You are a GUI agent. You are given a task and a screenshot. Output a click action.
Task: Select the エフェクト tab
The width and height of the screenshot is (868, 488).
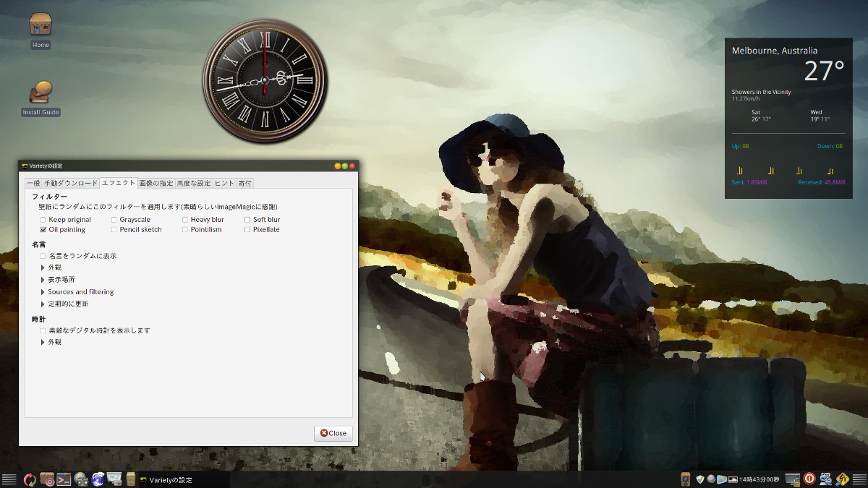point(119,183)
